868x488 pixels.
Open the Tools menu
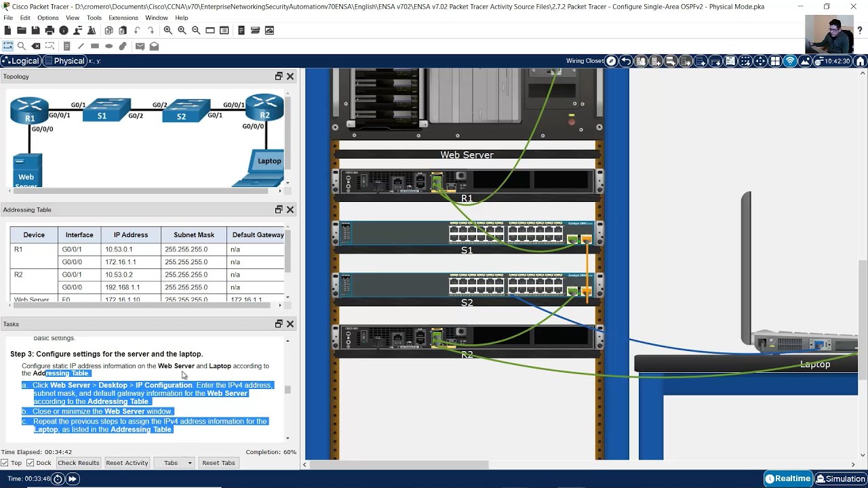pos(94,18)
